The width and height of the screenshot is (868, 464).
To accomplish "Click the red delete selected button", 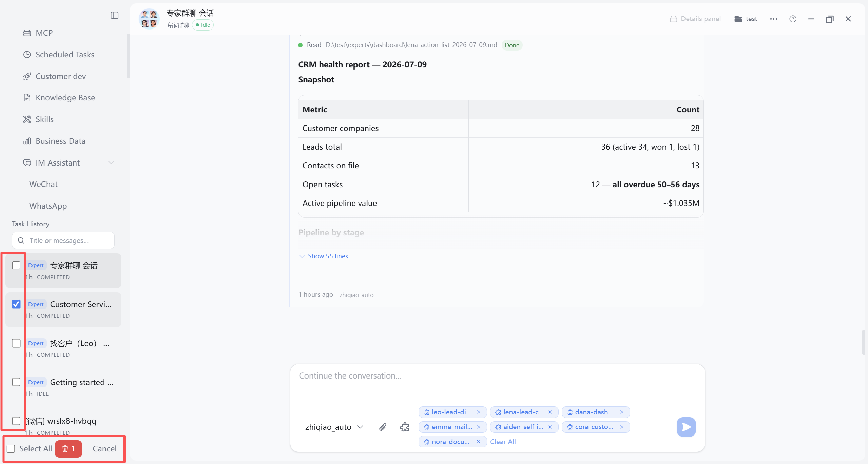I will [68, 449].
